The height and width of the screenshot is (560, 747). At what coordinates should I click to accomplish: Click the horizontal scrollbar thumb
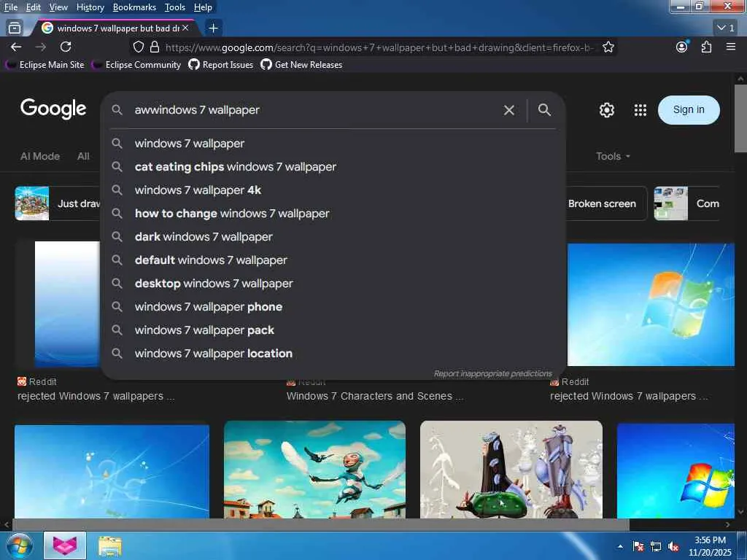(x=320, y=525)
